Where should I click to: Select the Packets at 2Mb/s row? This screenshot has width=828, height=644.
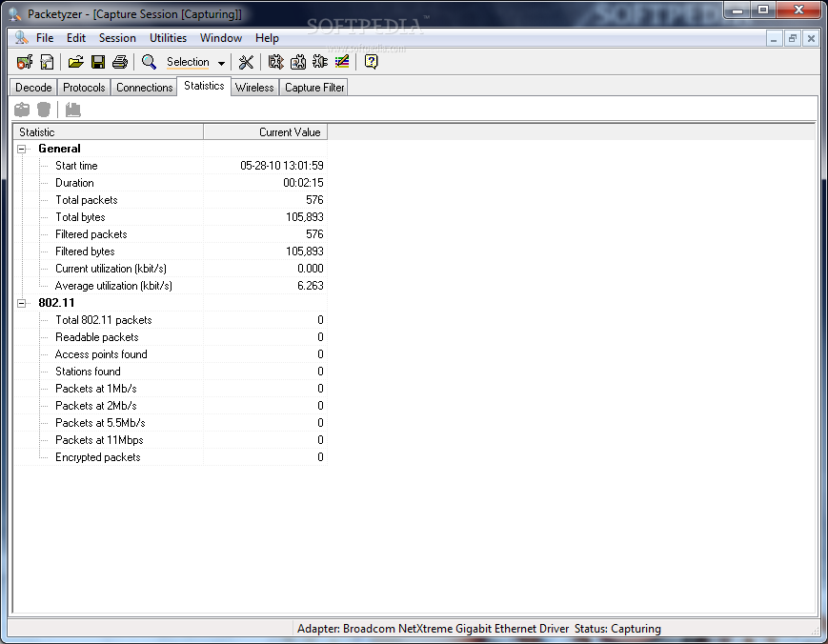click(x=170, y=406)
